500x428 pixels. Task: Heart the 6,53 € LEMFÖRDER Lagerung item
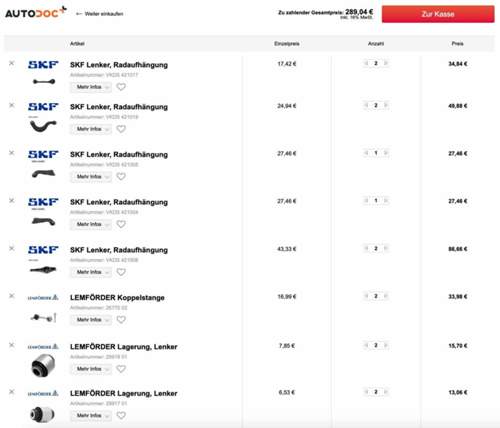[121, 415]
